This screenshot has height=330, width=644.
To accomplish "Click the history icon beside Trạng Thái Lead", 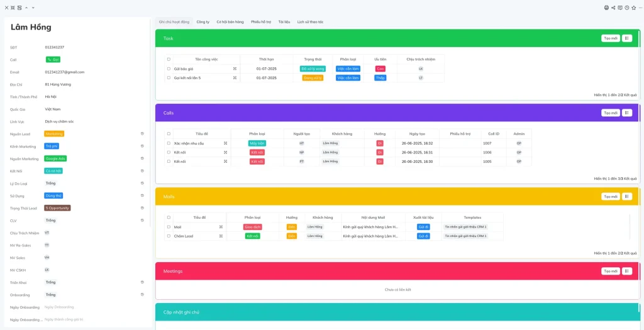I will (x=142, y=208).
